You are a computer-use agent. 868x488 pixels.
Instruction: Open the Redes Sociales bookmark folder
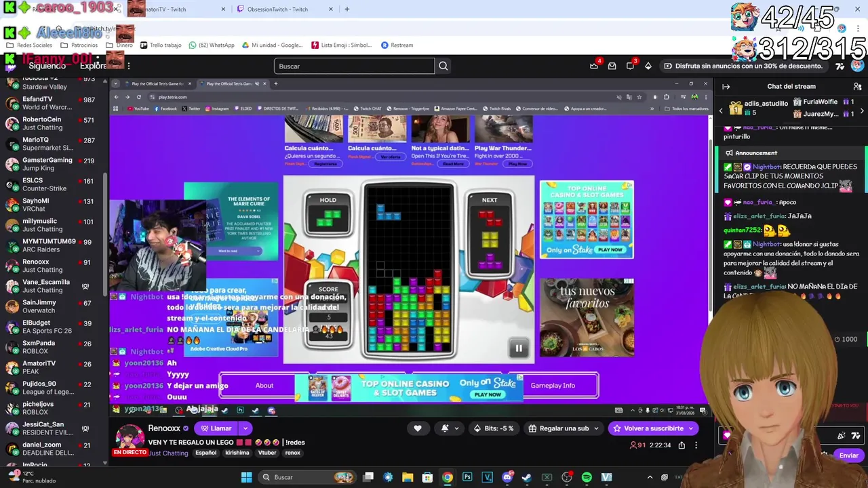pos(29,45)
